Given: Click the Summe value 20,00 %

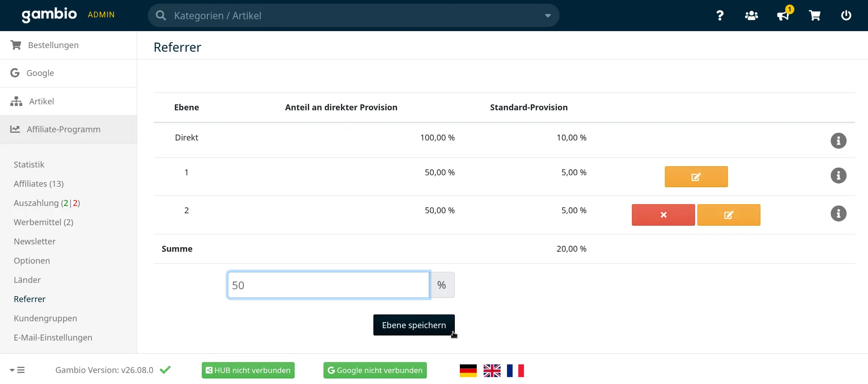Looking at the screenshot, I should tap(571, 249).
